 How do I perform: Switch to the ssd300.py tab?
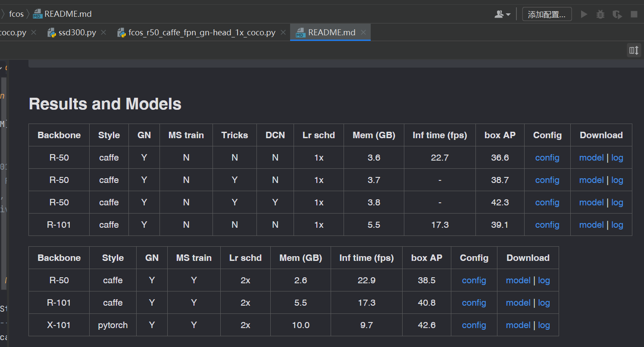(78, 32)
